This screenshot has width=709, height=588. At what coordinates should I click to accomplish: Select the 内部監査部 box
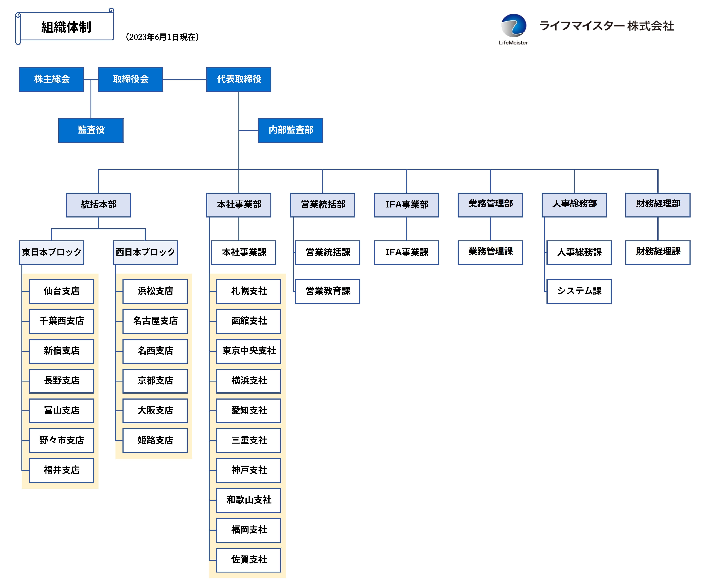pos(291,130)
